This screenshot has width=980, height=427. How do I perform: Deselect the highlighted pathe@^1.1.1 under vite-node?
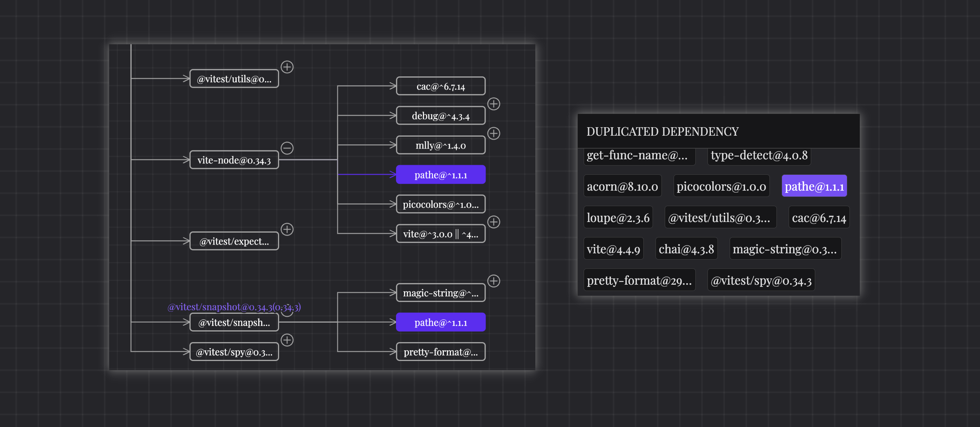441,175
